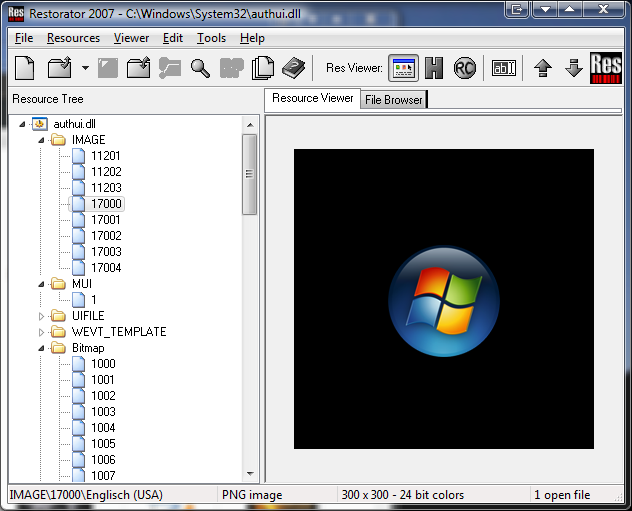Click the Windows logo preview image
Screen dimensions: 632x511
[x=444, y=299]
